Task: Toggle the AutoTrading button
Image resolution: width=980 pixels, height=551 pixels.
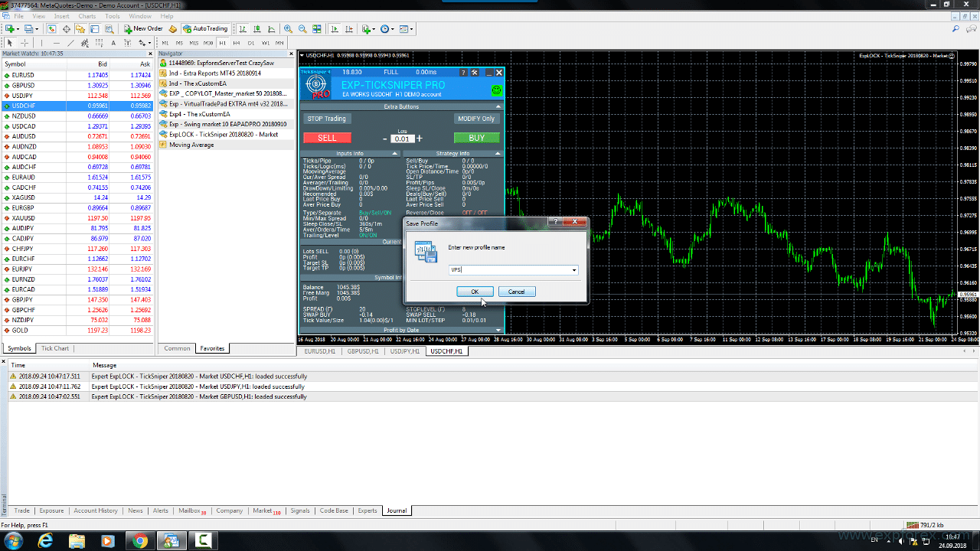Action: [x=205, y=29]
